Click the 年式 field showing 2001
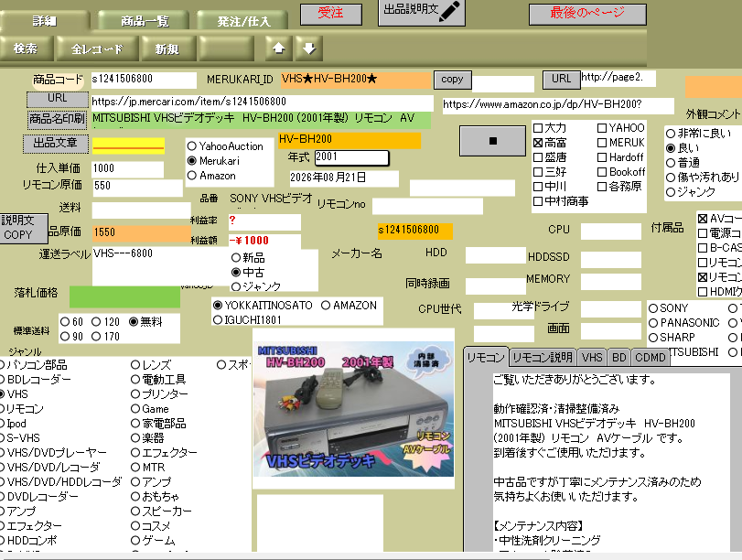Screen dimensions: 742x560 click(351, 157)
